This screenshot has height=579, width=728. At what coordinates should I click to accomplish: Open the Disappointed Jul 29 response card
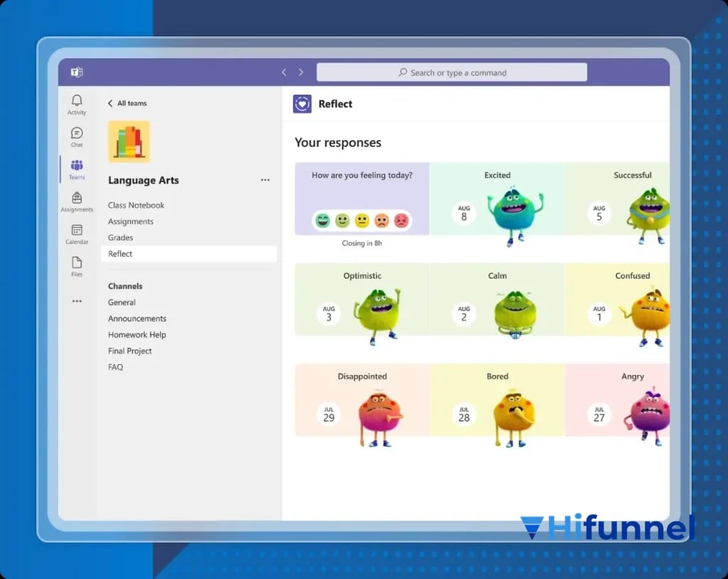(x=362, y=400)
